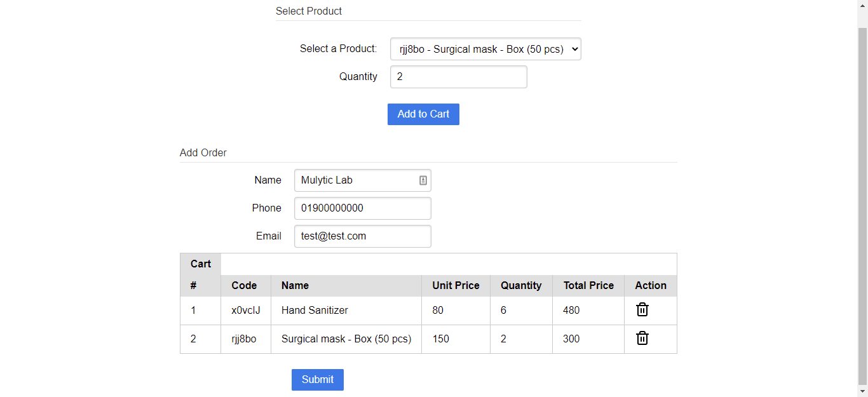
Task: Open the Select a Product dropdown
Action: pos(485,49)
